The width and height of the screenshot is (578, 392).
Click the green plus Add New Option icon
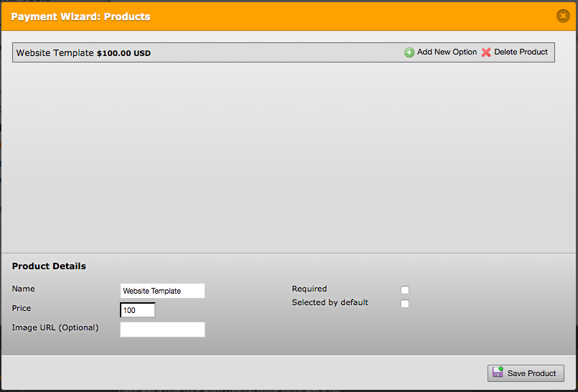409,52
